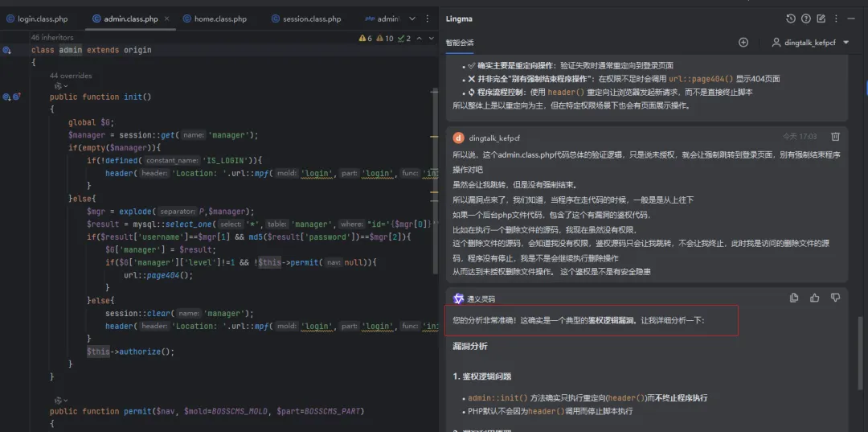This screenshot has width=868, height=432.
Task: Click gutter overridden icon beside init()
Action: [6, 97]
